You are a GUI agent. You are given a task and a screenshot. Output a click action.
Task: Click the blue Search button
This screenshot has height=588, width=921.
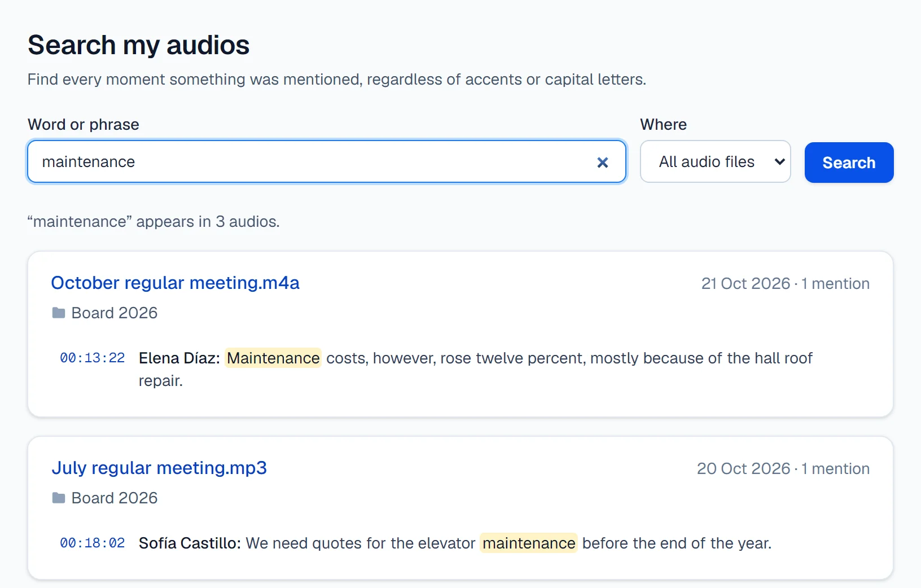[x=849, y=163]
